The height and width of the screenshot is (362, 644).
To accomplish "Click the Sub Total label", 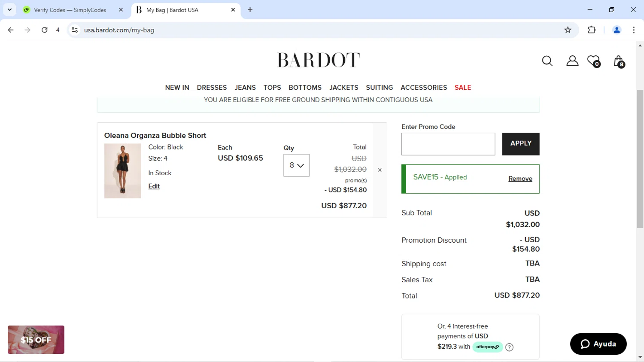I will pos(416,213).
